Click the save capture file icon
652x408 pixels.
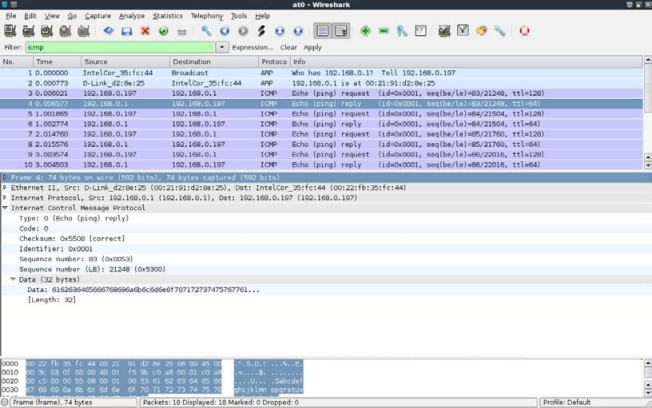[x=127, y=31]
